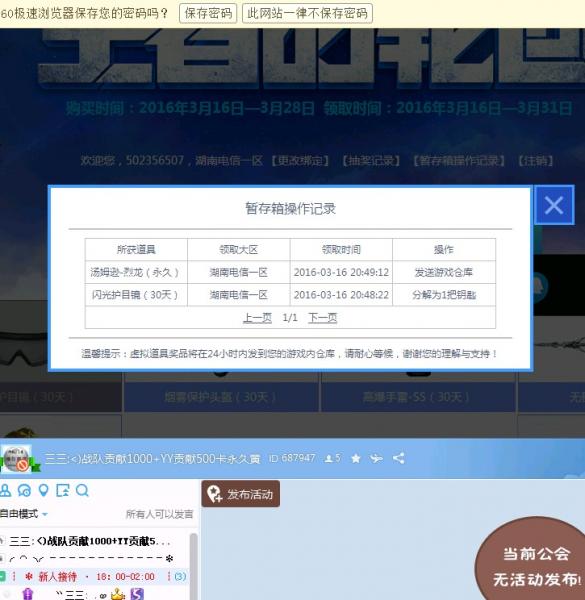This screenshot has height=600, width=585.
Task: Click the 保存密码 button
Action: [x=208, y=13]
